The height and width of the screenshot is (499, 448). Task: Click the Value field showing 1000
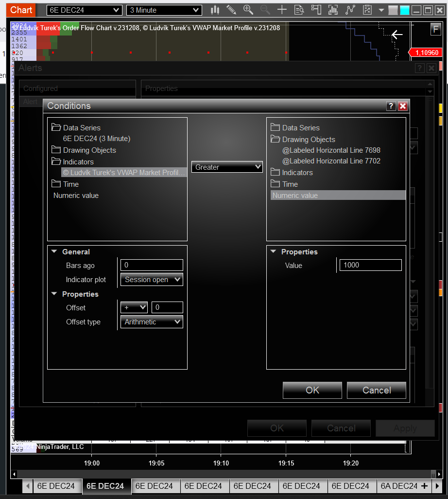pos(370,265)
